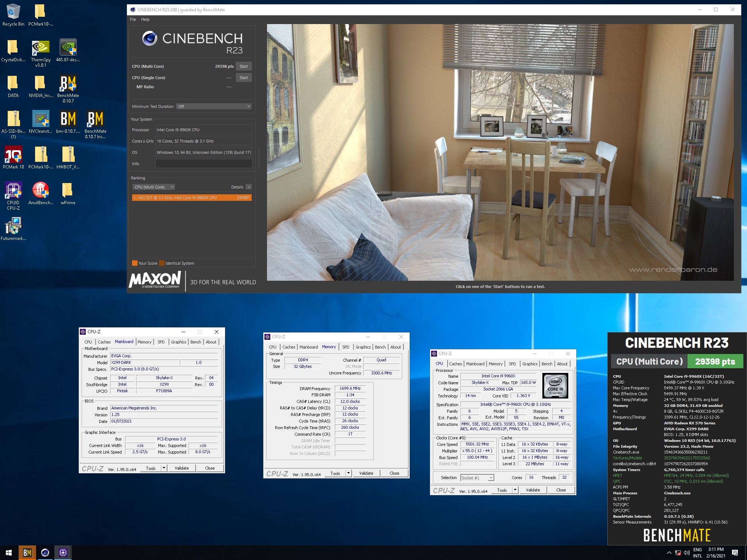Viewport: 747px width, 560px height.
Task: Open Caches tab in Mainboard CPU-Z window
Action: [104, 342]
